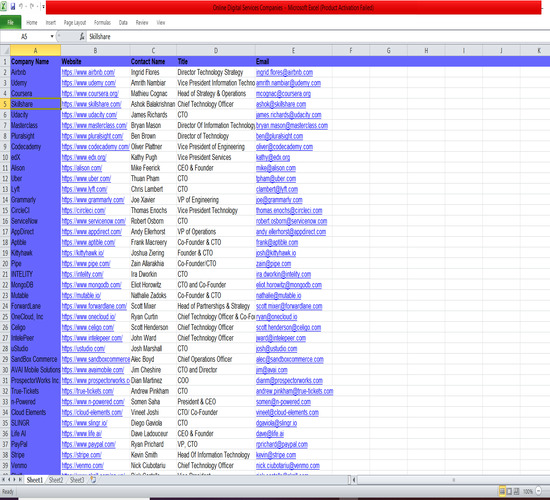Click previous sheet navigation arrow
The image size is (550, 500).
coord(9,479)
